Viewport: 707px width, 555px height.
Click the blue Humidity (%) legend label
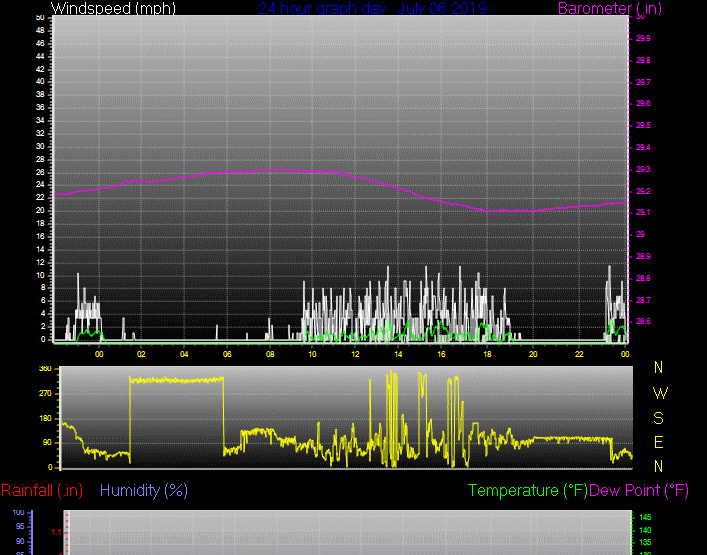tap(144, 490)
